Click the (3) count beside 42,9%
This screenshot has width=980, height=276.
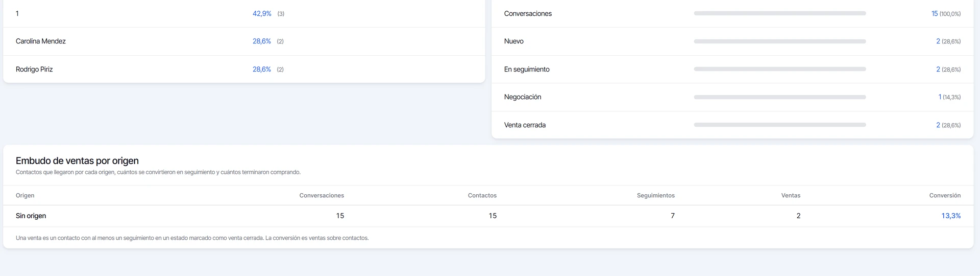[281, 14]
